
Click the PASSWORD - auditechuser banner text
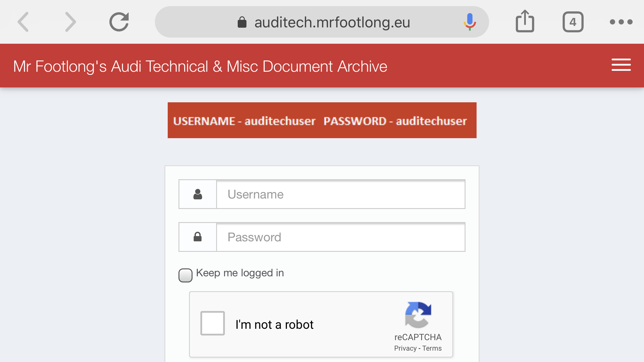pos(395,121)
